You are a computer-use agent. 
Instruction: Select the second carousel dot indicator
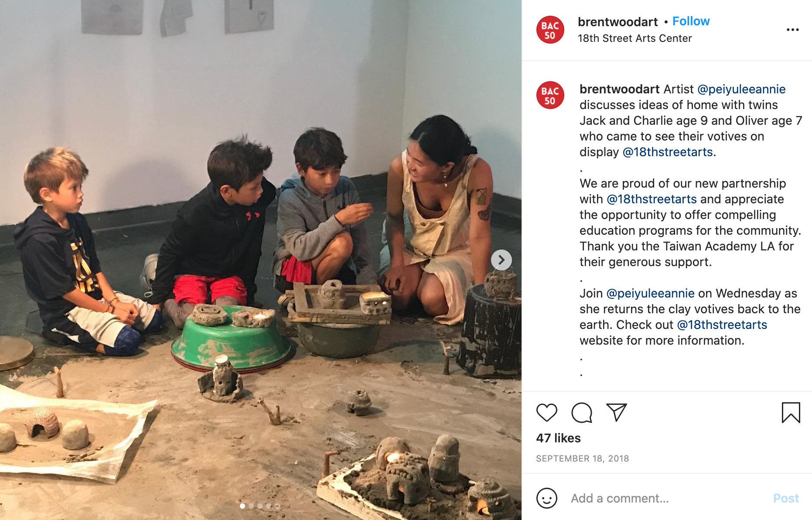click(x=251, y=506)
